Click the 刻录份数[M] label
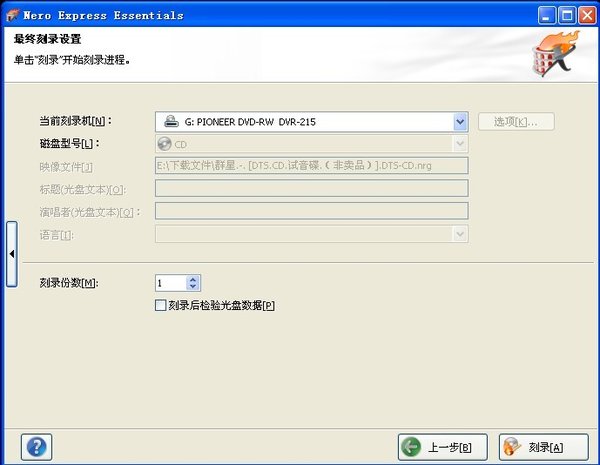The image size is (600, 465). pos(69,283)
